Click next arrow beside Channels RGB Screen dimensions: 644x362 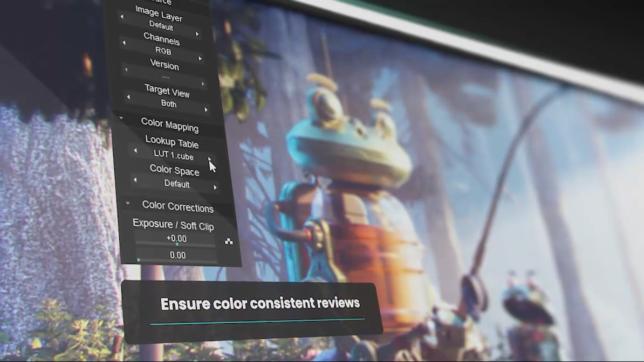[200, 59]
